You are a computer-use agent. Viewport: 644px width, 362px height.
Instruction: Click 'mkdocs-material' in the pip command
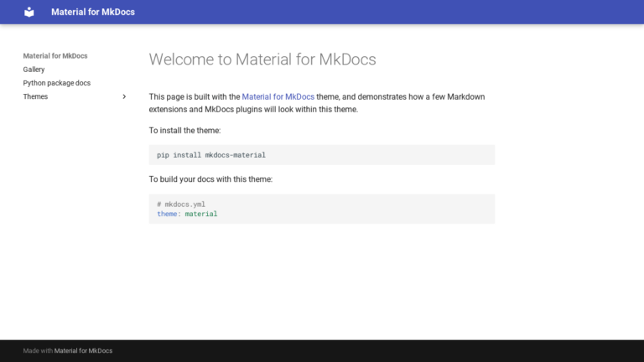(x=235, y=155)
